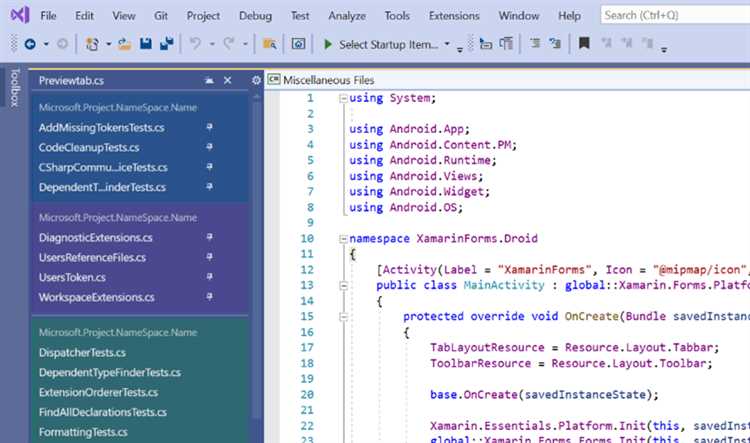Toggle pin for AddMissingTokensTests.cs
The width and height of the screenshot is (750, 443).
click(209, 127)
